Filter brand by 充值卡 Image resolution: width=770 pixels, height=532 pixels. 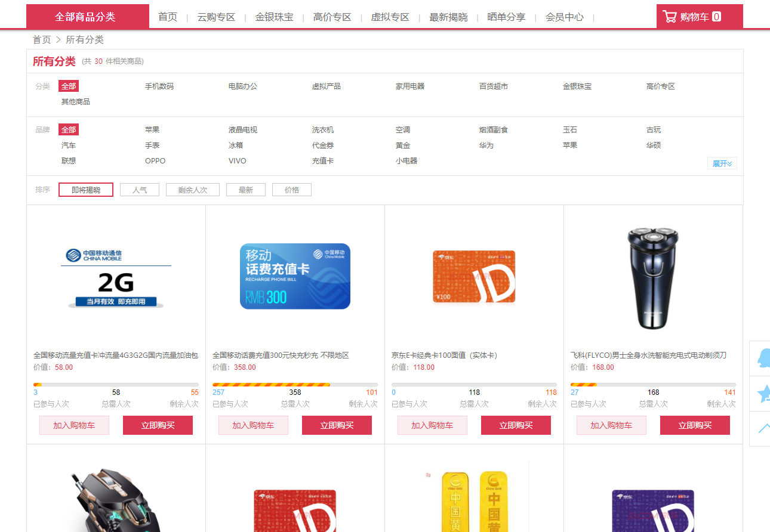(323, 160)
